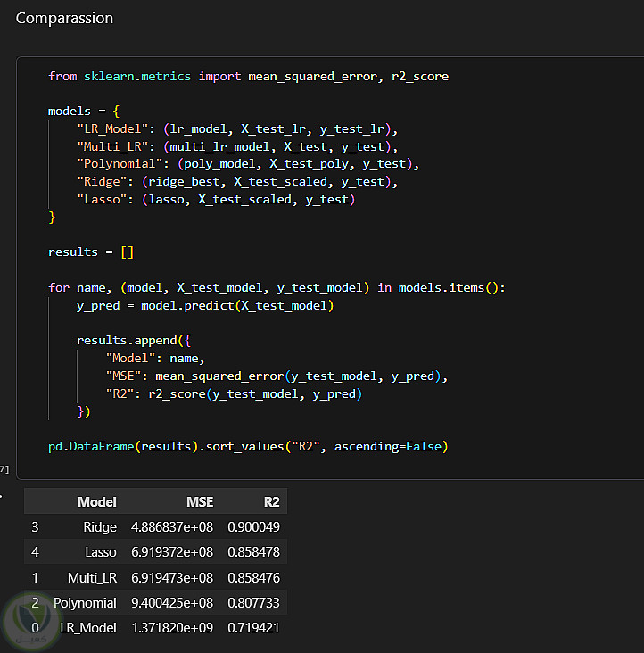Click the Comparassion markdown heading

(64, 19)
